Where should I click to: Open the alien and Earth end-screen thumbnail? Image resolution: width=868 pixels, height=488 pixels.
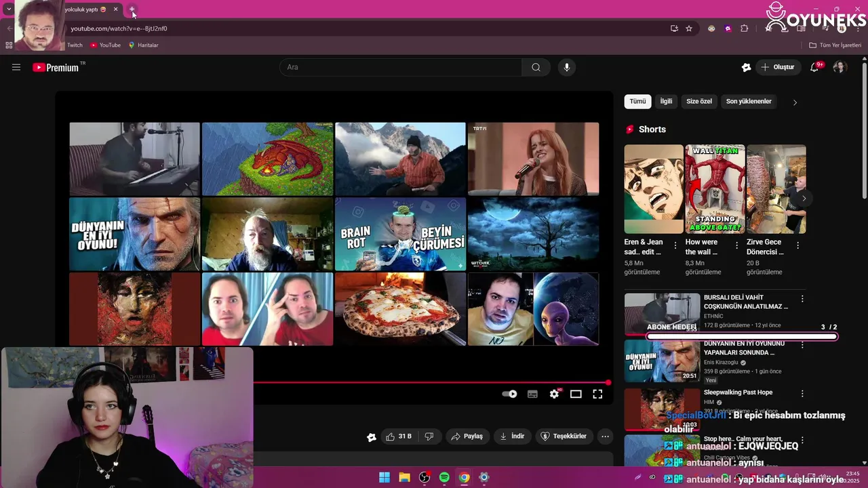point(533,309)
